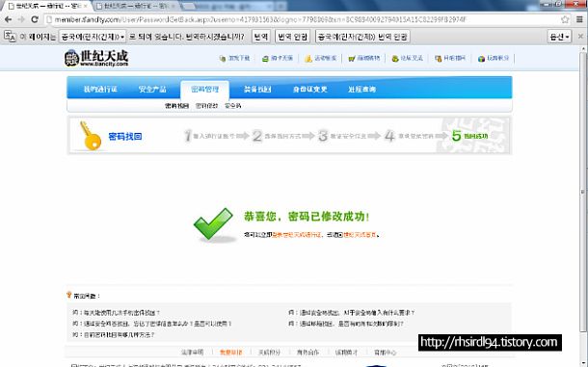The width and height of the screenshot is (588, 367).
Task: Click the orange login passport link under success message
Action: click(x=297, y=235)
